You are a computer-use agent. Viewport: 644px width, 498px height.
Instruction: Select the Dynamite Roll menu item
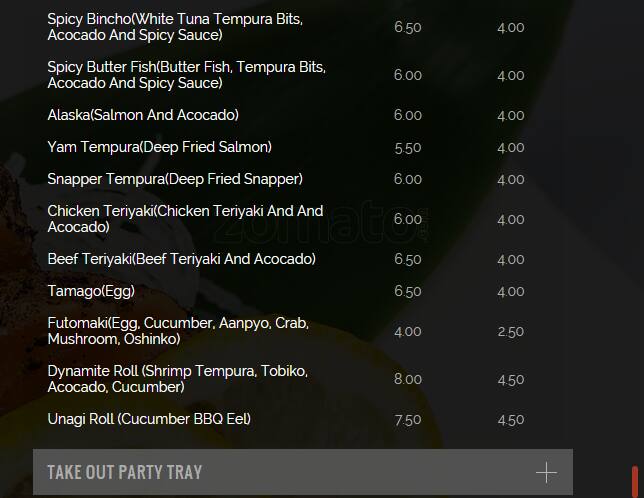click(177, 379)
